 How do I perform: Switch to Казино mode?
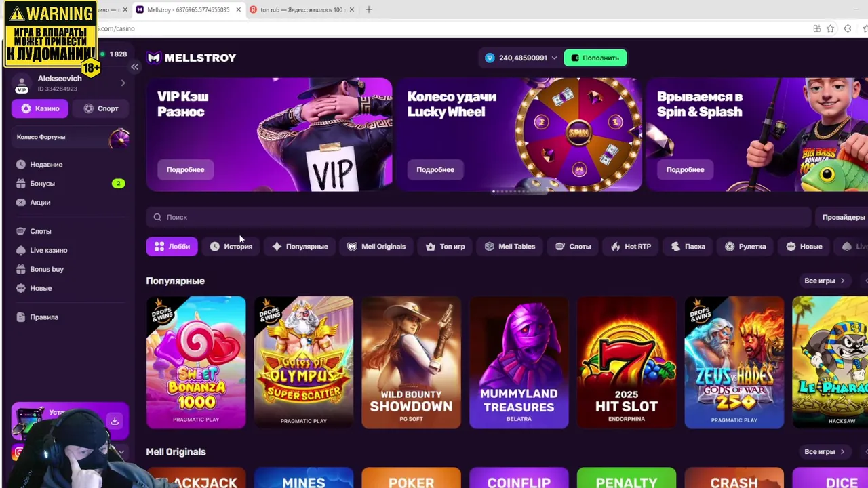[39, 108]
